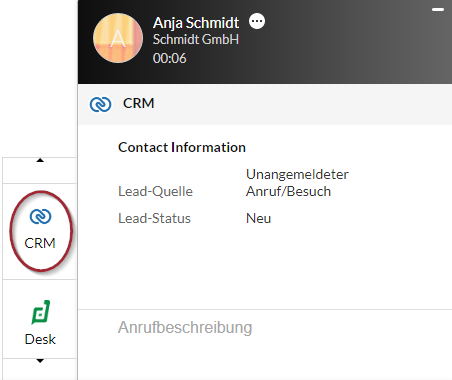Viewport: 452px width, 380px height.
Task: Open the green Desk icon in sidebar
Action: point(41,312)
